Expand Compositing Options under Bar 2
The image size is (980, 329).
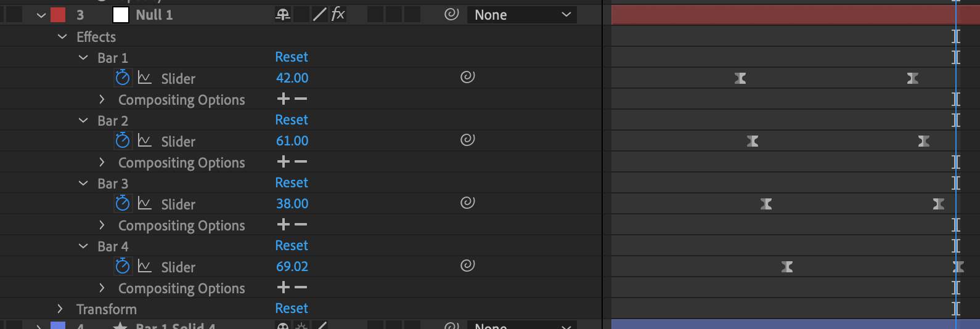point(102,162)
